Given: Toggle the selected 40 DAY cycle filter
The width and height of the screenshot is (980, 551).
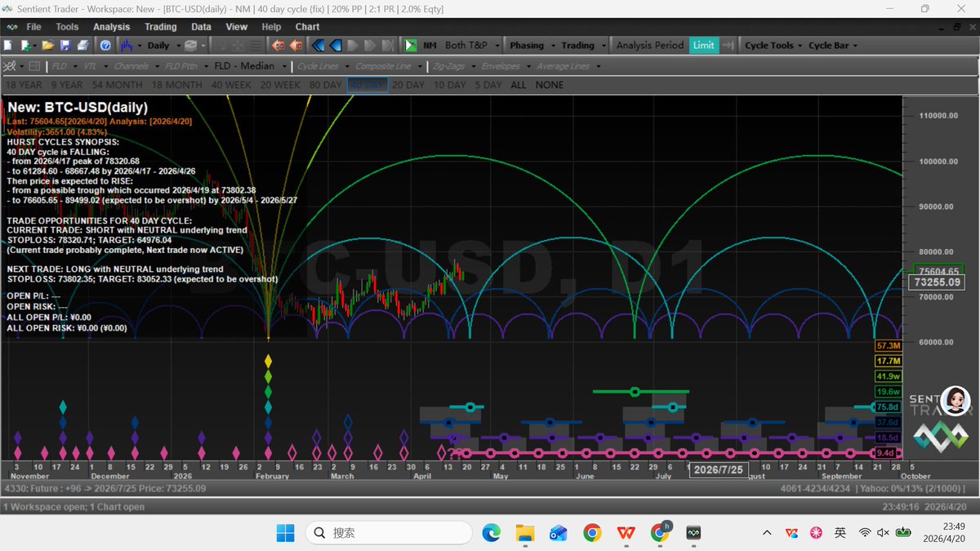Looking at the screenshot, I should (x=367, y=85).
